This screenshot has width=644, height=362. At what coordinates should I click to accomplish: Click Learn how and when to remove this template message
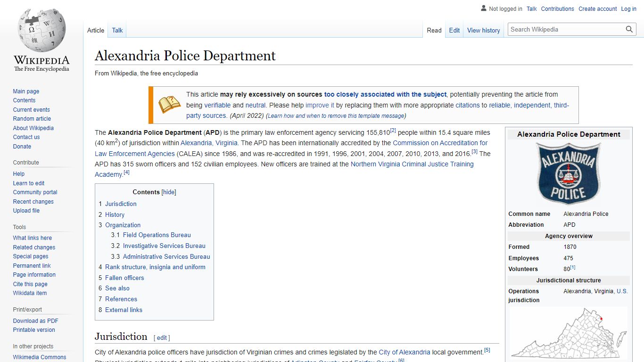click(336, 116)
